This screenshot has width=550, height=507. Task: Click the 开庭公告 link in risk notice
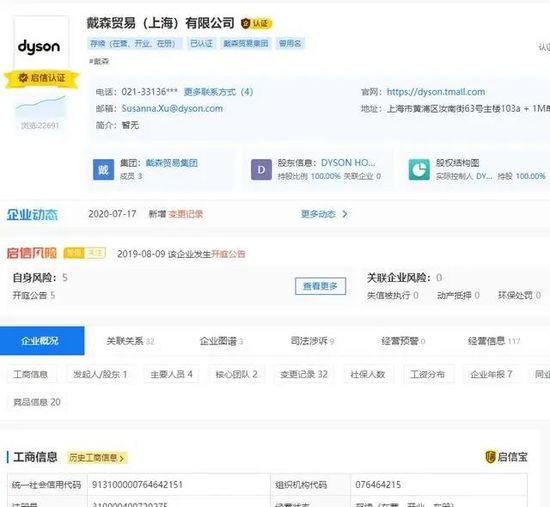coord(228,254)
